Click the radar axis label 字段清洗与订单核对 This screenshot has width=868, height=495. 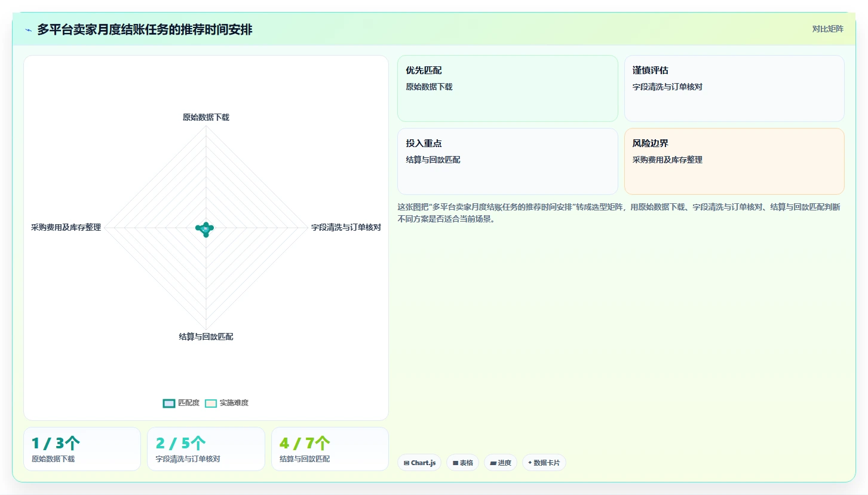346,228
